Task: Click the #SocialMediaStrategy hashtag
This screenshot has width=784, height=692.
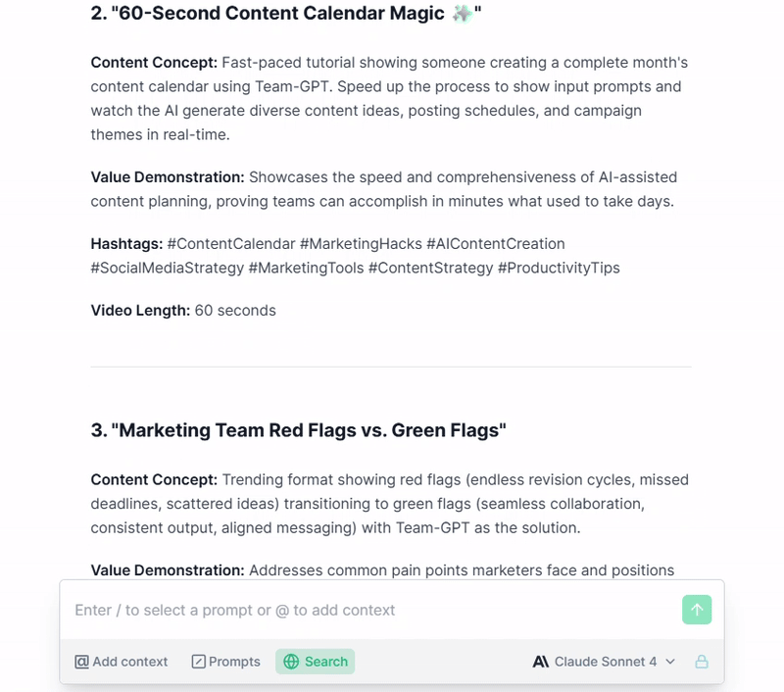Action: (167, 268)
